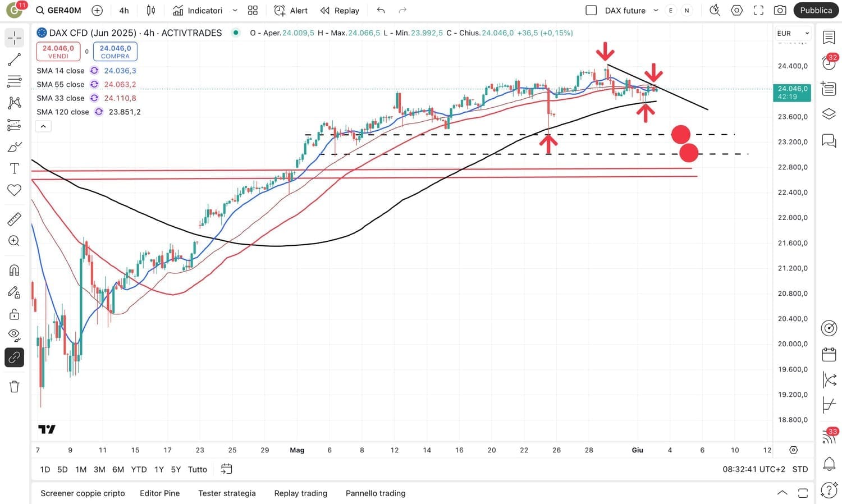
Task: Toggle SMA 14 close indicator settings icon
Action: [x=94, y=71]
